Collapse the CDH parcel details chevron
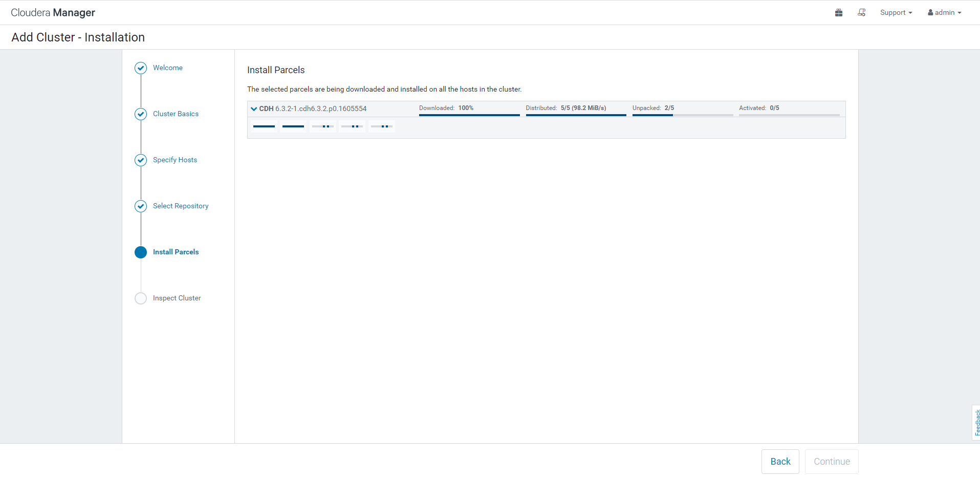The image size is (980, 479). pyautogui.click(x=254, y=109)
